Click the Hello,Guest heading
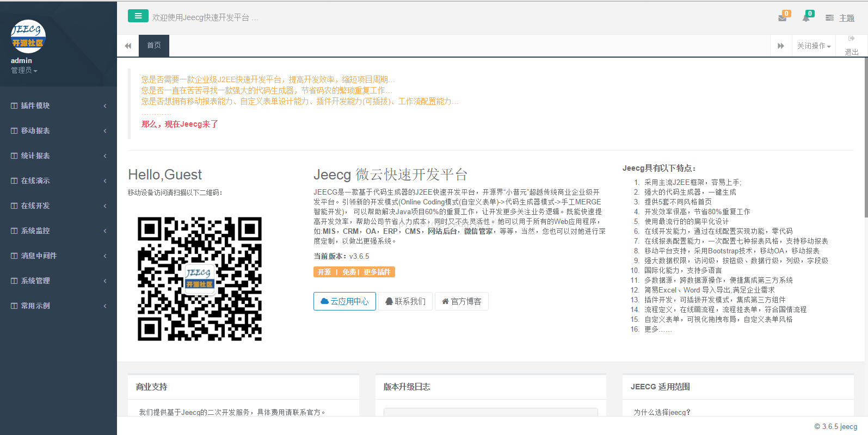The width and height of the screenshot is (868, 435). (x=165, y=175)
